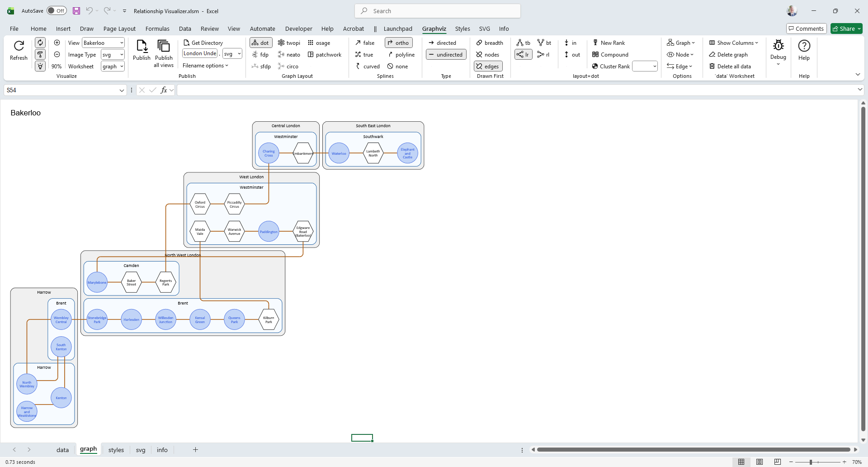
Task: Select the ortho splines option
Action: click(398, 43)
